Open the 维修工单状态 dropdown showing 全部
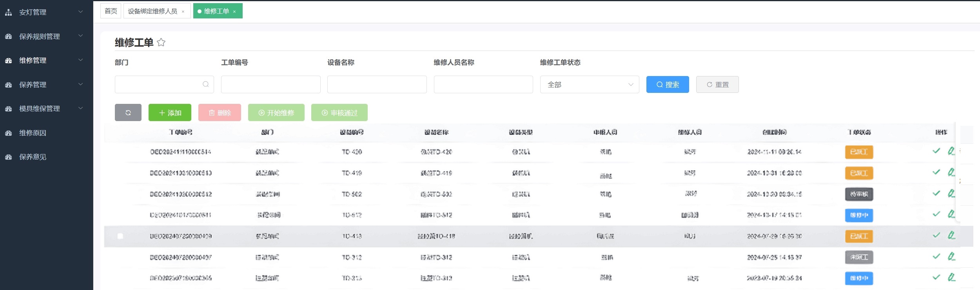Viewport: 980px width, 290px height. (x=589, y=85)
